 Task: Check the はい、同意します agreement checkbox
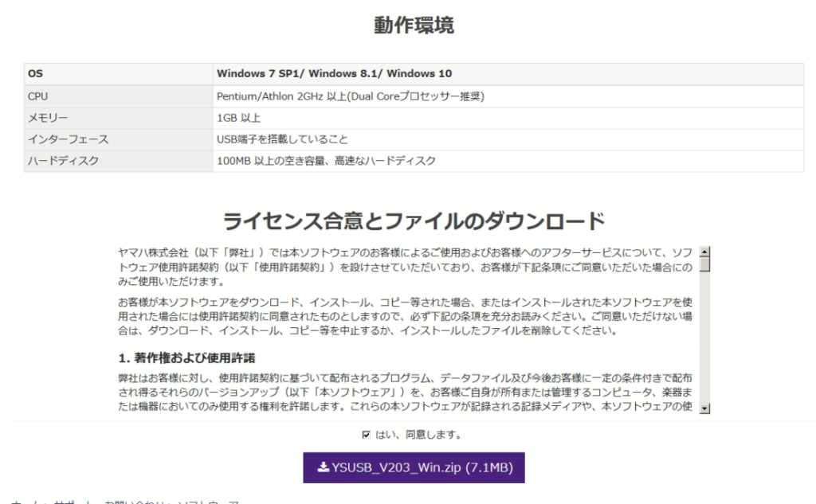[x=367, y=434]
